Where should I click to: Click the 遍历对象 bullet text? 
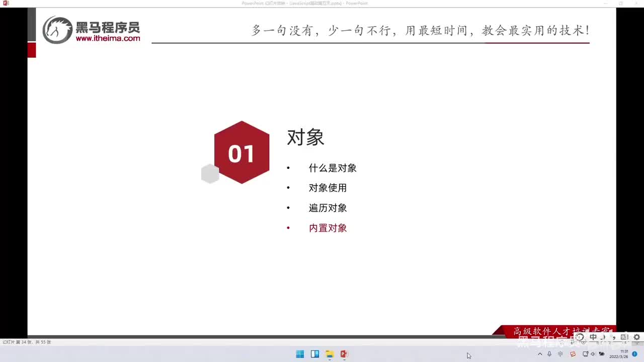tap(328, 208)
